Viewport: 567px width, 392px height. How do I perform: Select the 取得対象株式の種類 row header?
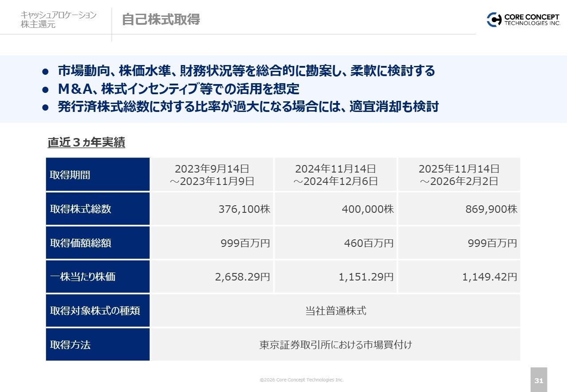click(x=97, y=311)
